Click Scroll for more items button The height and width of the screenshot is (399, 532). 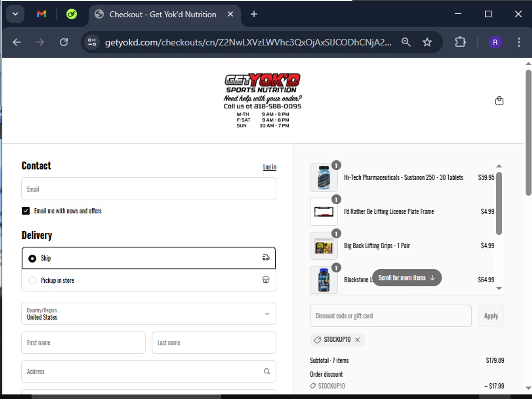click(x=407, y=278)
